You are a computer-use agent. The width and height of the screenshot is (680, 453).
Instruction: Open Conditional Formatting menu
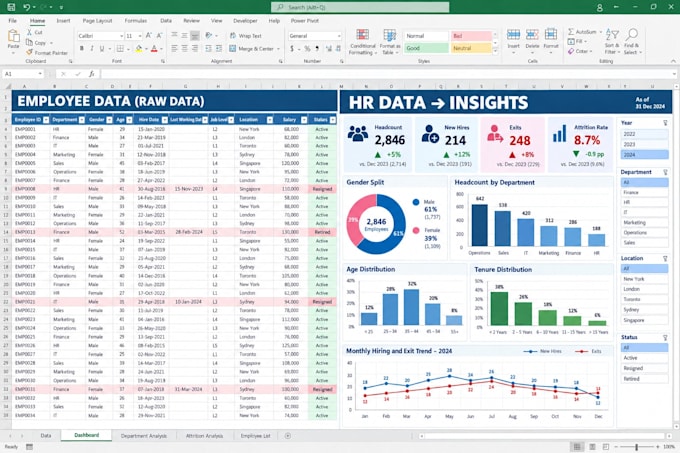pos(363,42)
